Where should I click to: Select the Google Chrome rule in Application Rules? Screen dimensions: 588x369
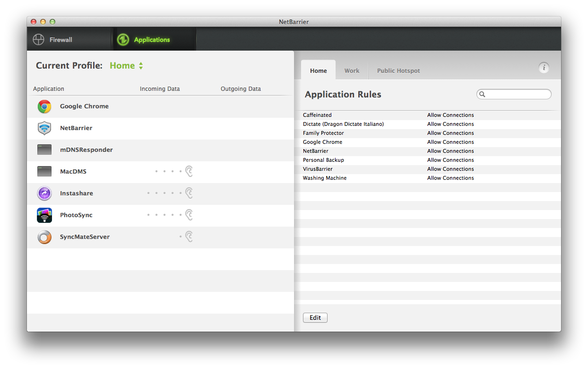tap(427, 142)
